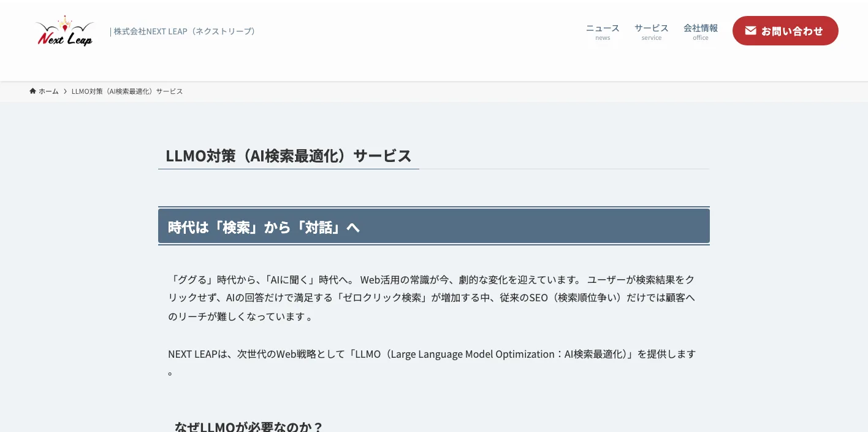Click the envelope icon on contact button
The width and height of the screenshot is (868, 432).
point(750,31)
